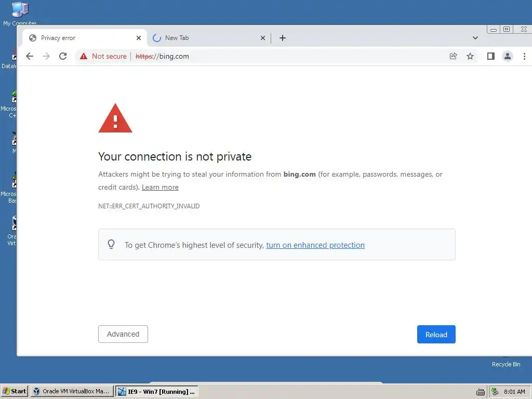Viewport: 532px width, 399px height.
Task: Select the Recycle Bin desktop label
Action: click(506, 364)
